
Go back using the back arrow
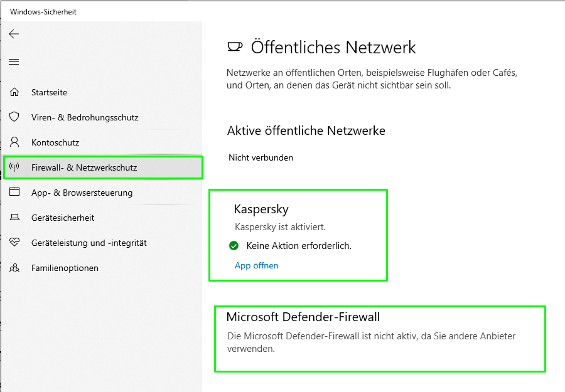click(x=14, y=34)
